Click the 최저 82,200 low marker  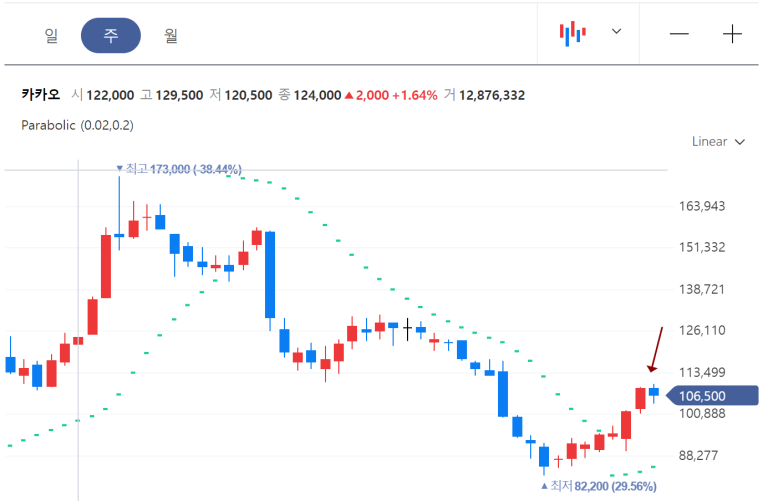[598, 486]
